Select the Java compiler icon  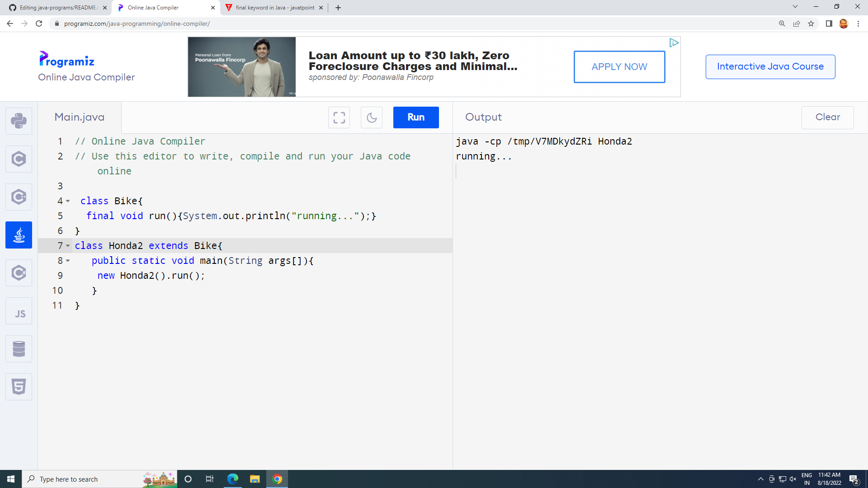point(19,235)
